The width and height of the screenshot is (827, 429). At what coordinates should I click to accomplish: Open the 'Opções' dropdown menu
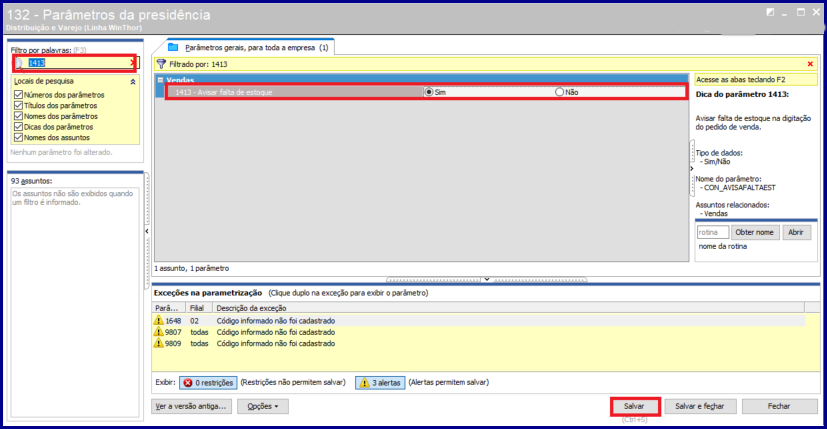click(x=263, y=406)
